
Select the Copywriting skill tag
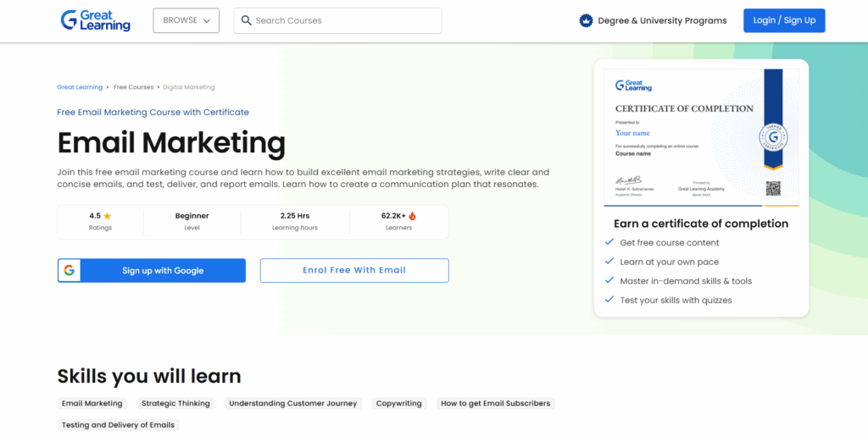pos(398,404)
